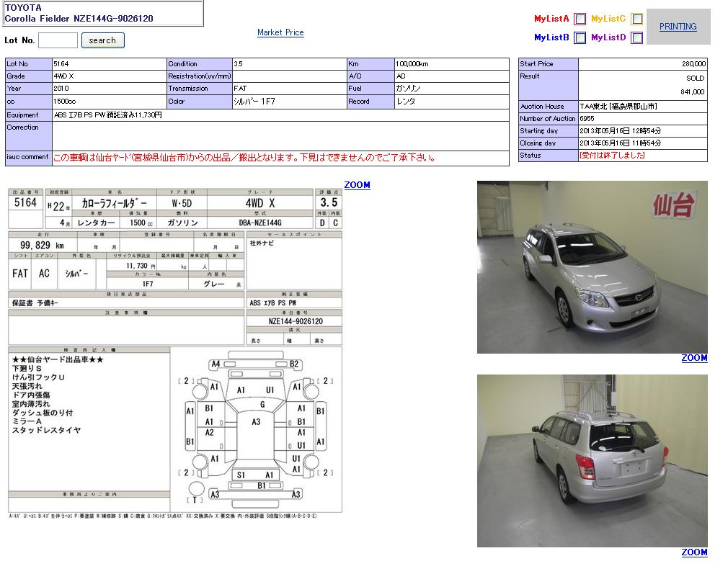Click the Status closed text

[x=612, y=156]
